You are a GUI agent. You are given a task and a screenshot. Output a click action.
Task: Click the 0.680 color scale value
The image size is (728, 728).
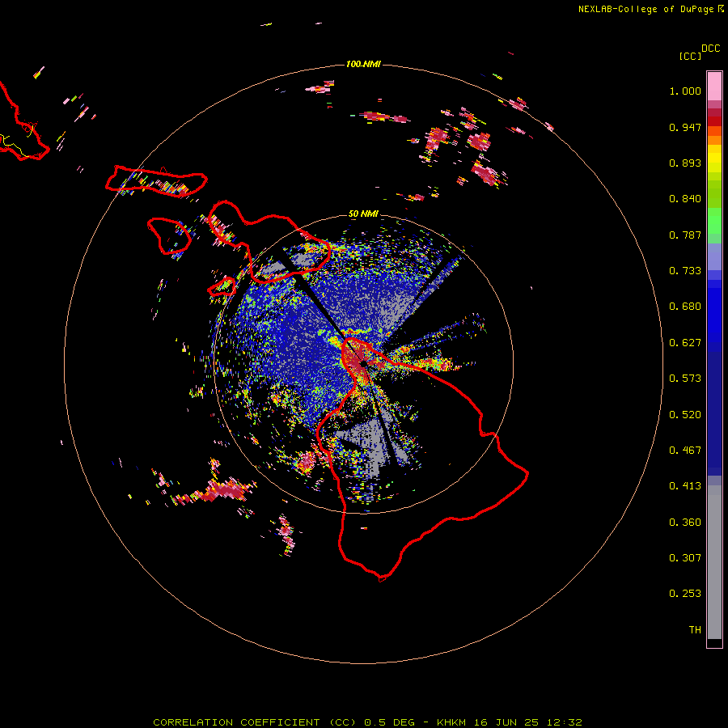685,307
